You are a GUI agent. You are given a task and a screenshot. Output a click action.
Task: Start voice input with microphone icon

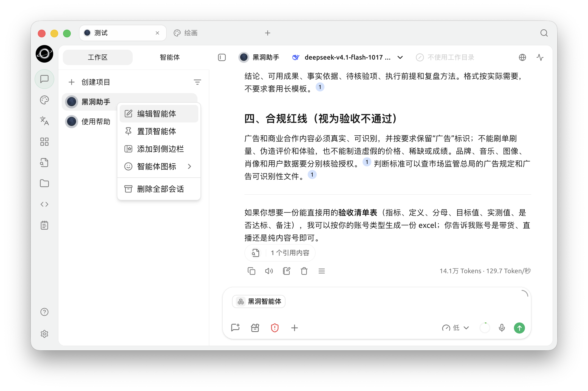coord(502,328)
